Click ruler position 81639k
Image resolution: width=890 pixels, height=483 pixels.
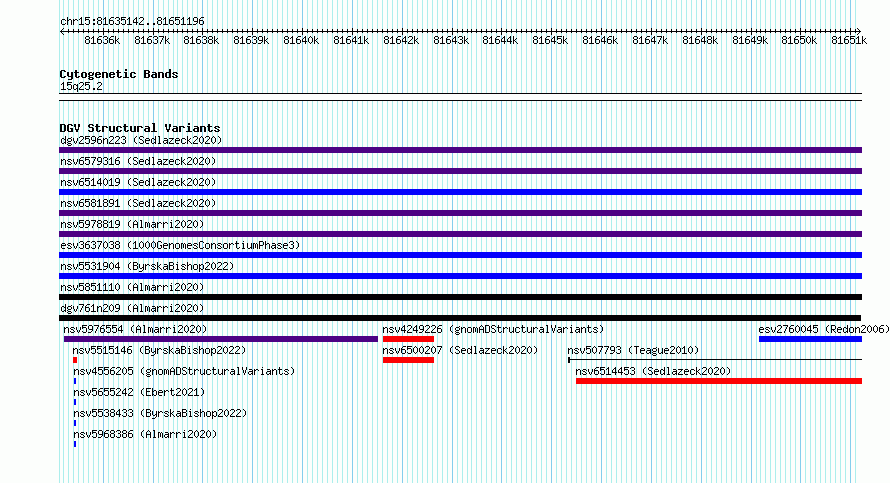[x=251, y=40]
